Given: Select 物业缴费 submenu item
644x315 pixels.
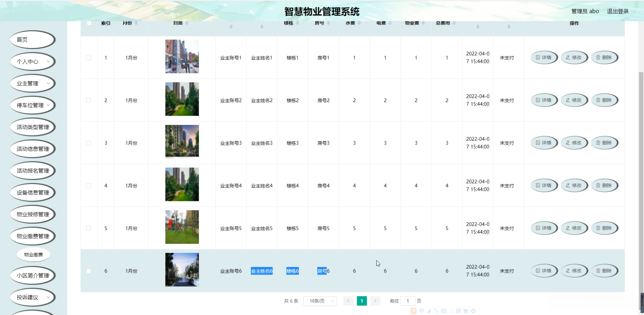Looking at the screenshot, I should [34, 255].
